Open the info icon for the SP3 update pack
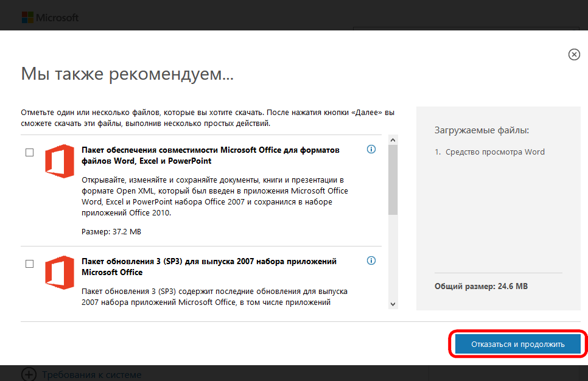The width and height of the screenshot is (588, 381). 371,260
